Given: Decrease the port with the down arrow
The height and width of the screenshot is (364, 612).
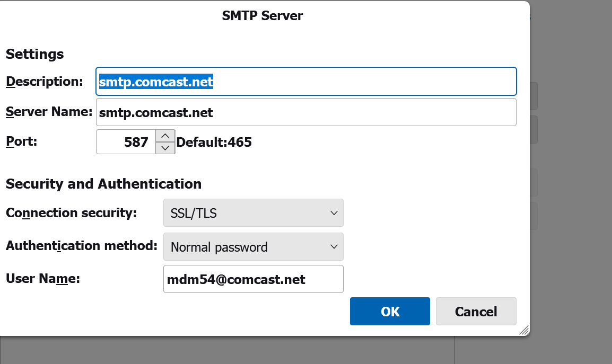Looking at the screenshot, I should (x=165, y=148).
